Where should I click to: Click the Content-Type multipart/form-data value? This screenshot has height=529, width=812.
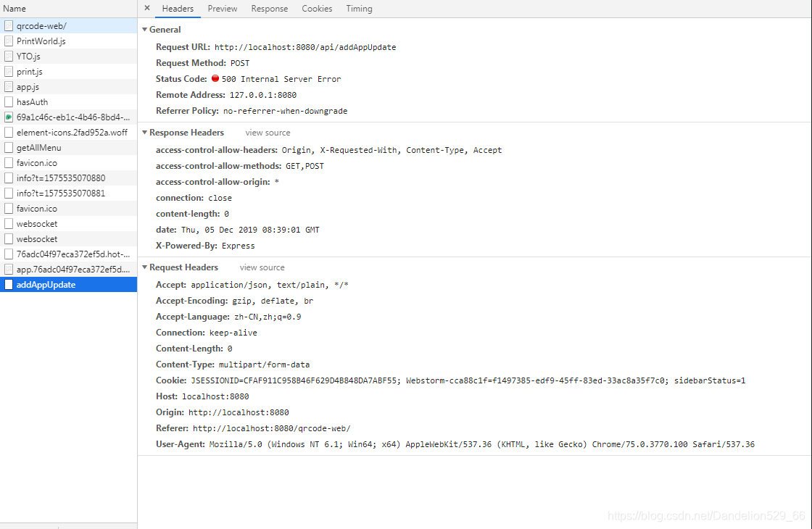(264, 365)
